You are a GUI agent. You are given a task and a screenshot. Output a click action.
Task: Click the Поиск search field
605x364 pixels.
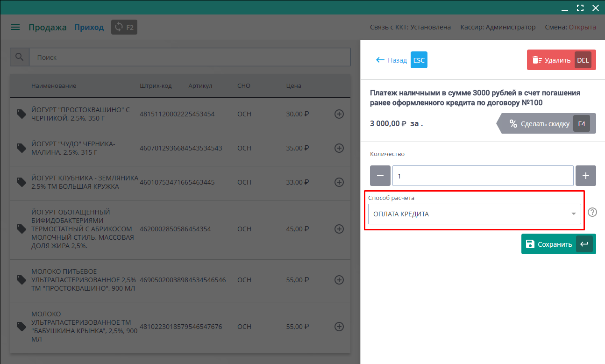pos(190,57)
